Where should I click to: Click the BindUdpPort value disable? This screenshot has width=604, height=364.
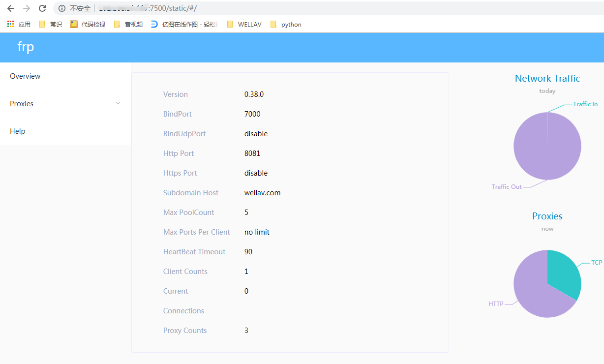(256, 134)
